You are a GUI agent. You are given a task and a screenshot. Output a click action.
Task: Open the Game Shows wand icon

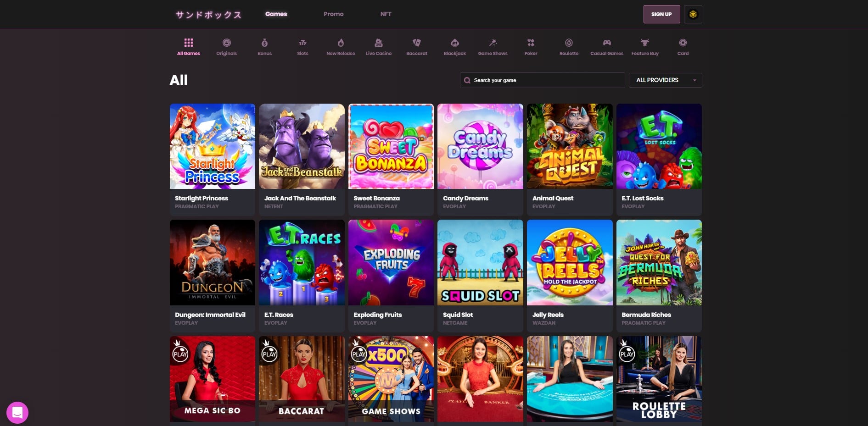tap(493, 43)
